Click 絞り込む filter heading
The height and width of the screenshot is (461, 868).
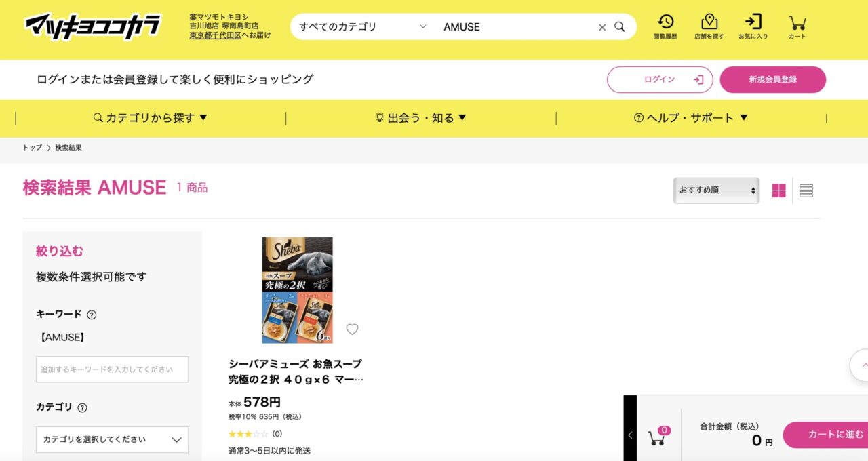tap(60, 252)
